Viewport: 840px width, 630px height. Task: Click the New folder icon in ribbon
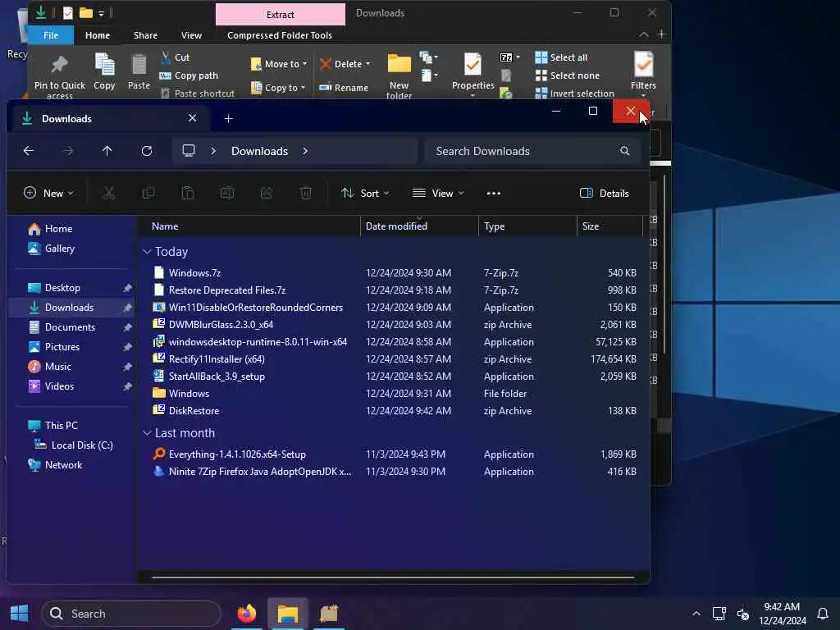pyautogui.click(x=399, y=64)
